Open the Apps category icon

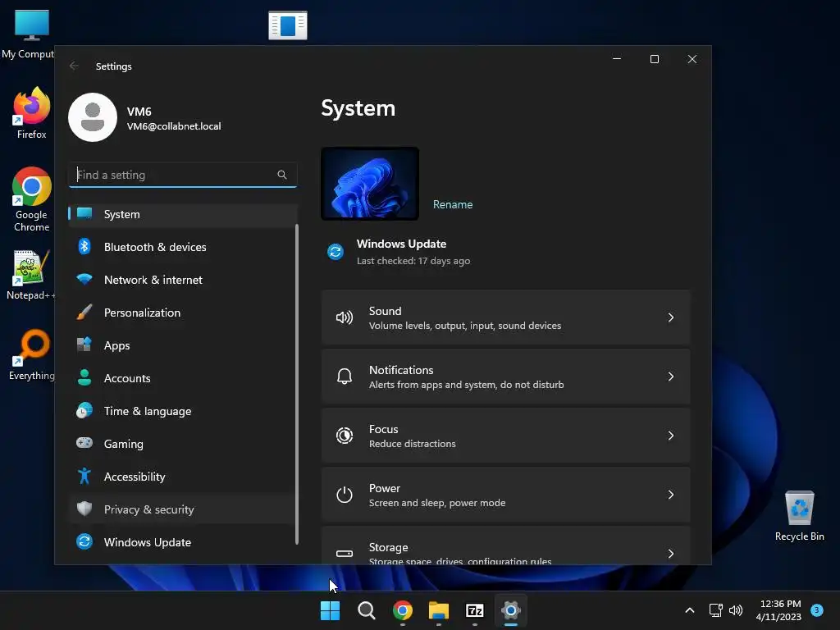(x=84, y=345)
